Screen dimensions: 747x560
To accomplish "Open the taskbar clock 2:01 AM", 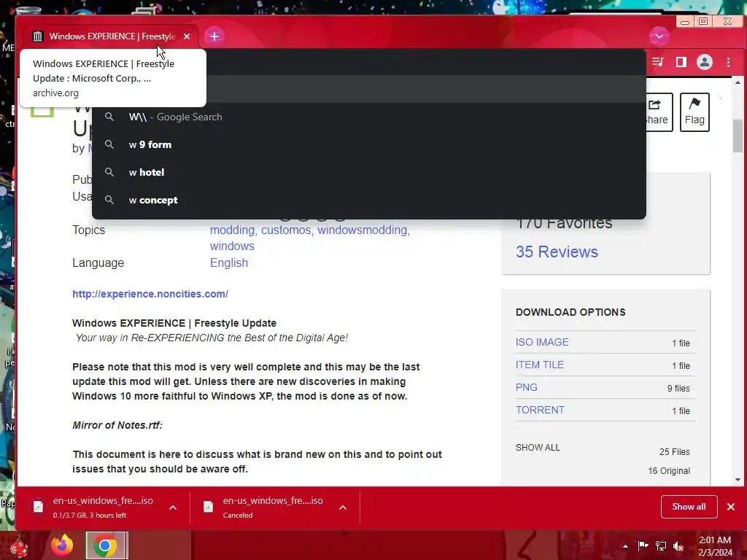I will coord(715,546).
